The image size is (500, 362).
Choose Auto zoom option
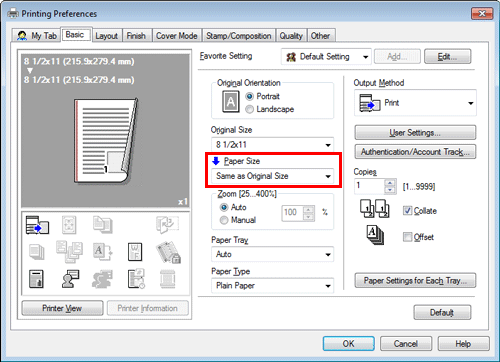pyautogui.click(x=224, y=207)
